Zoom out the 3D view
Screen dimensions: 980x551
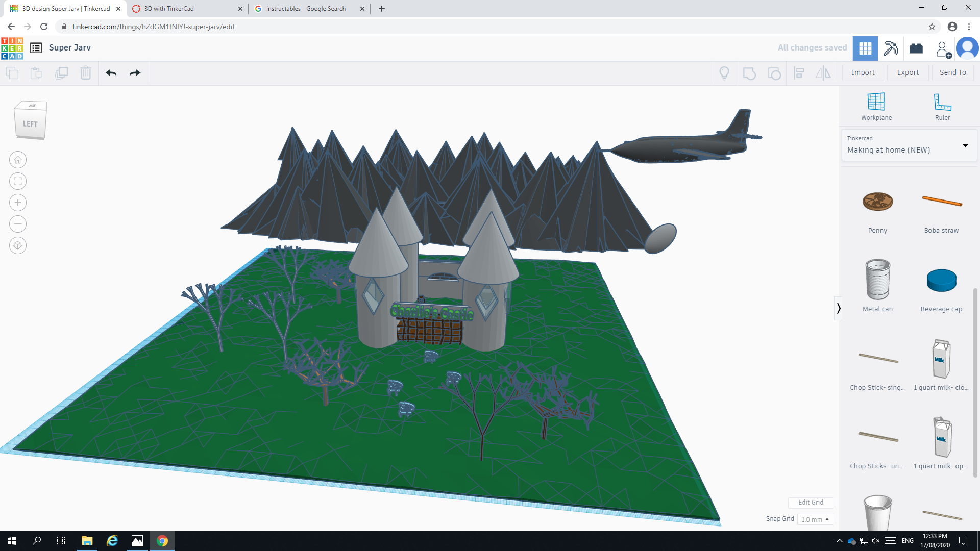point(18,224)
